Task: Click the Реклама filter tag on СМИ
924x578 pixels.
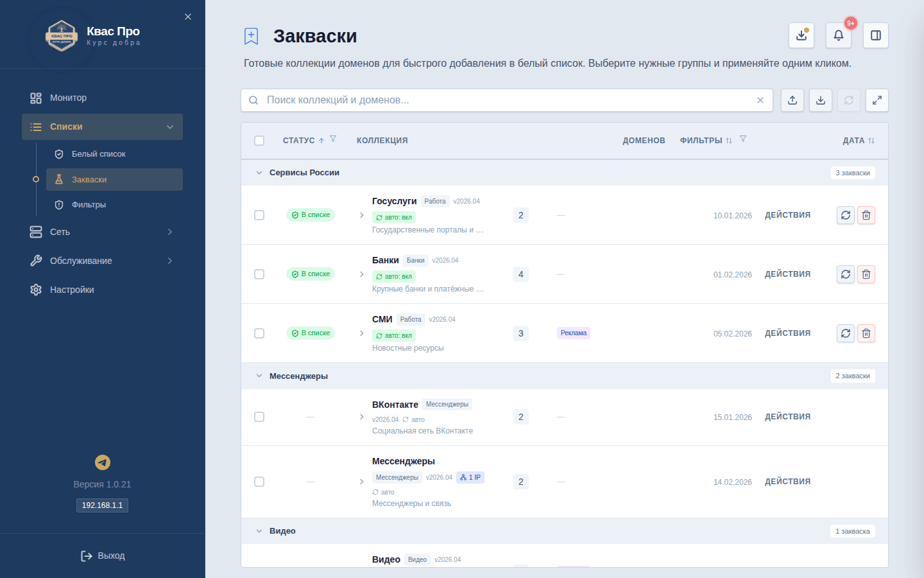Action: 574,333
